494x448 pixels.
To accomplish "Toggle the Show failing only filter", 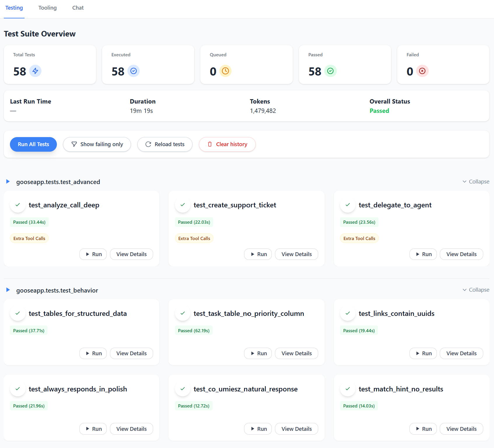I will pyautogui.click(x=97, y=144).
